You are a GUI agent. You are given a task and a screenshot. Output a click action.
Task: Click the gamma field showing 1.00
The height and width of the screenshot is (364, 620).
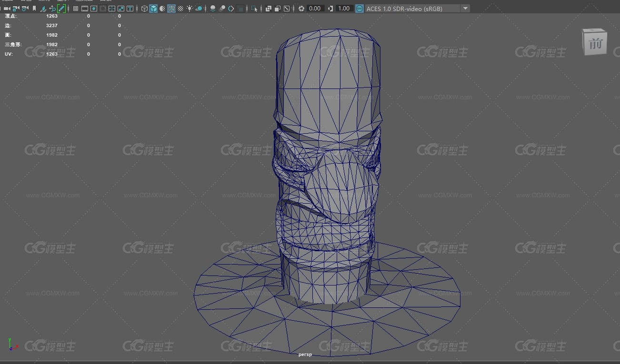pos(344,9)
